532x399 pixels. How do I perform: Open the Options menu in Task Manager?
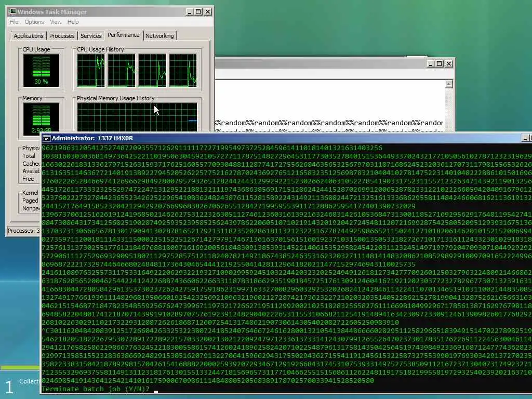point(34,22)
